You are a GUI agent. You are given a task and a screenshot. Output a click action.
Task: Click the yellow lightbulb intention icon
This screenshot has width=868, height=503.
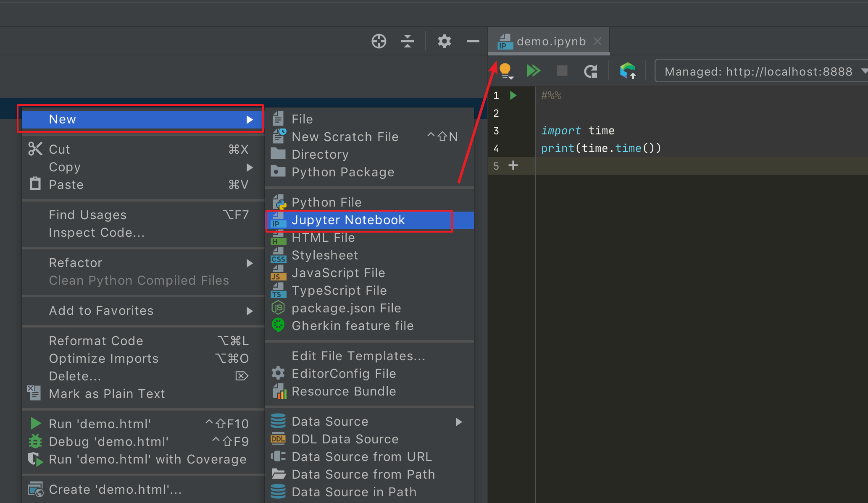coord(505,71)
